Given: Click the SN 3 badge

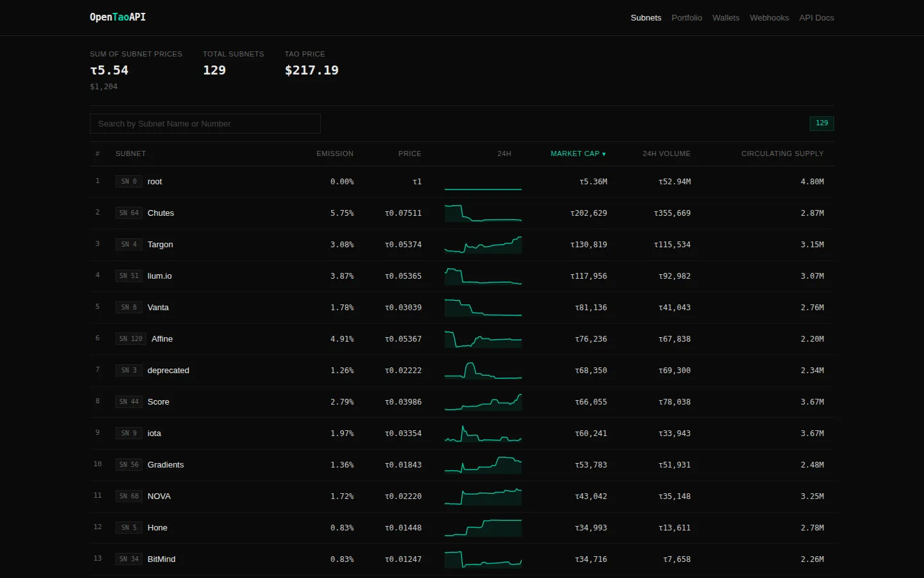Looking at the screenshot, I should click(129, 371).
